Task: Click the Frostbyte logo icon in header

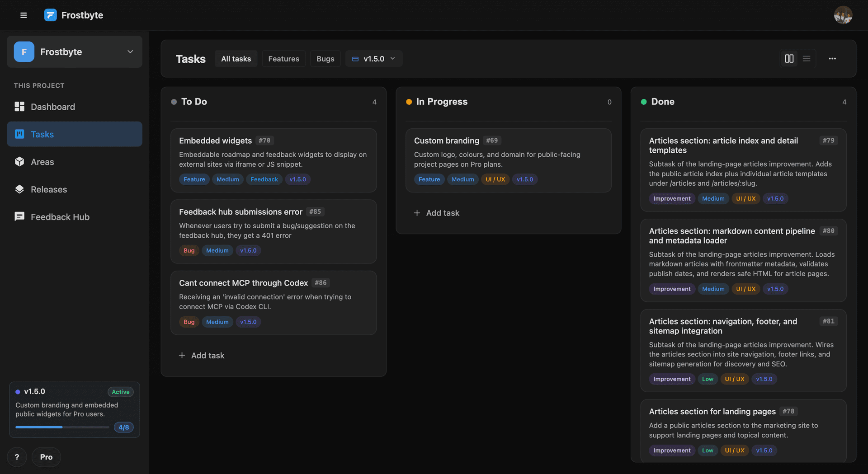Action: pos(50,15)
